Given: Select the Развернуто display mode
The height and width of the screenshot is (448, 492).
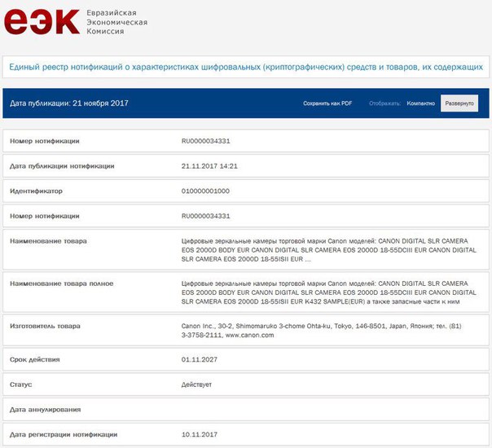Looking at the screenshot, I should [459, 103].
